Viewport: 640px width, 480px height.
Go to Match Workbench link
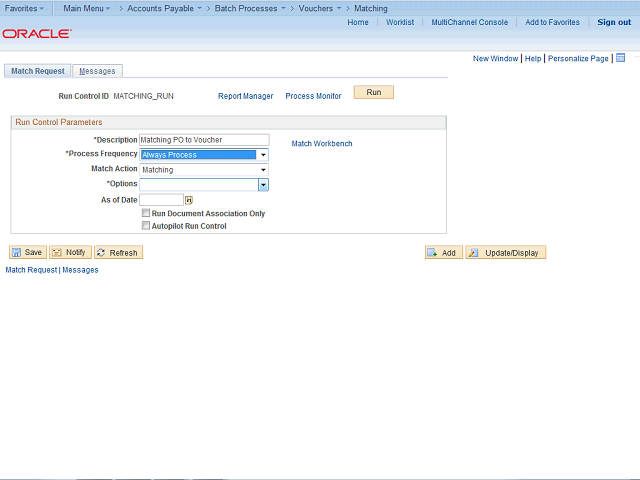322,144
